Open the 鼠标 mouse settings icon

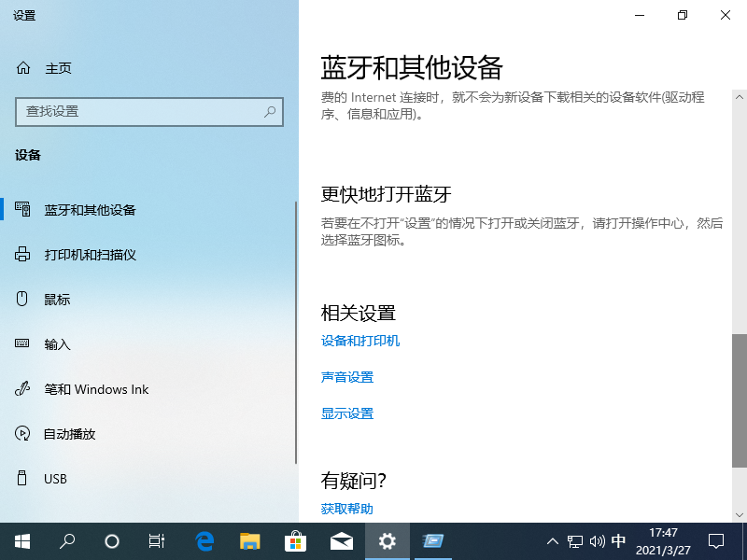23,300
